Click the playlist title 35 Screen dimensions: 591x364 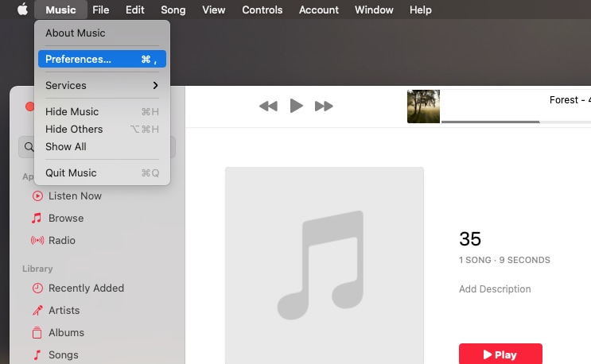coord(470,238)
